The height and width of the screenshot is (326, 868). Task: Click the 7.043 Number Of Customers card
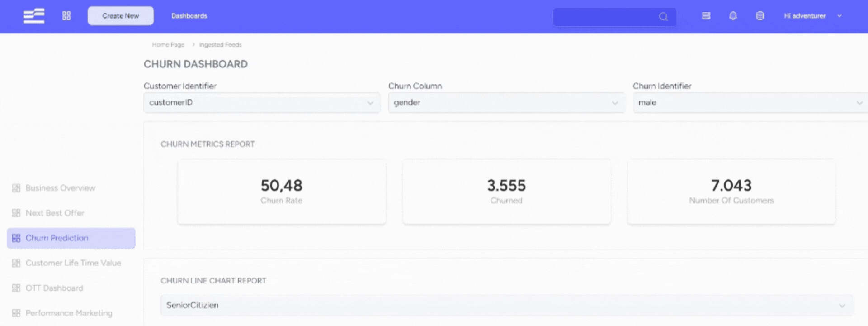tap(731, 192)
